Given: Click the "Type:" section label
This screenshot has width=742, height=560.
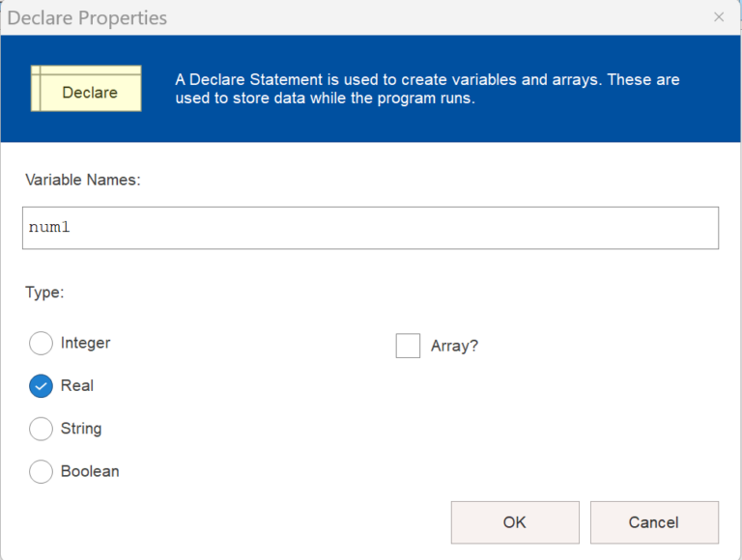Looking at the screenshot, I should pos(44,293).
